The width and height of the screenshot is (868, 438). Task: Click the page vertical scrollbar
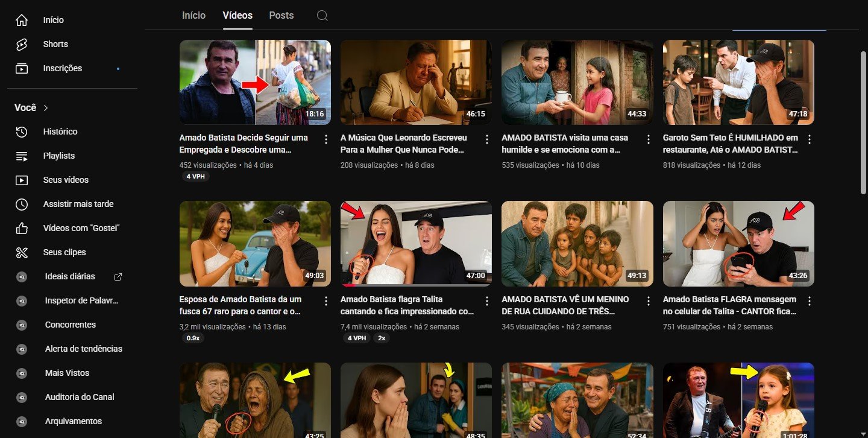[x=863, y=123]
